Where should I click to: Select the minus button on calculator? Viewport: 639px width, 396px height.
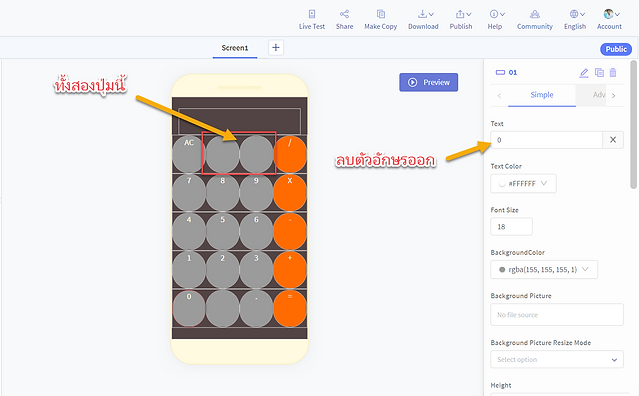290,231
